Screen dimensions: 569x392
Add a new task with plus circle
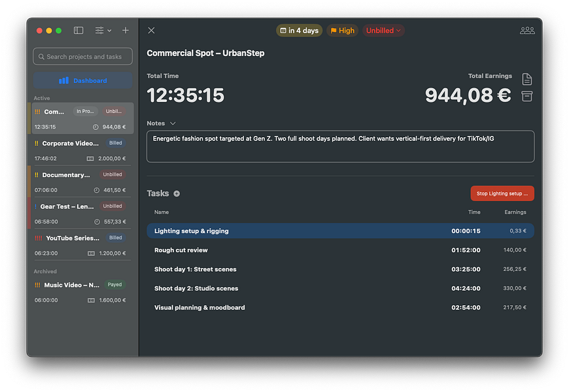click(177, 193)
